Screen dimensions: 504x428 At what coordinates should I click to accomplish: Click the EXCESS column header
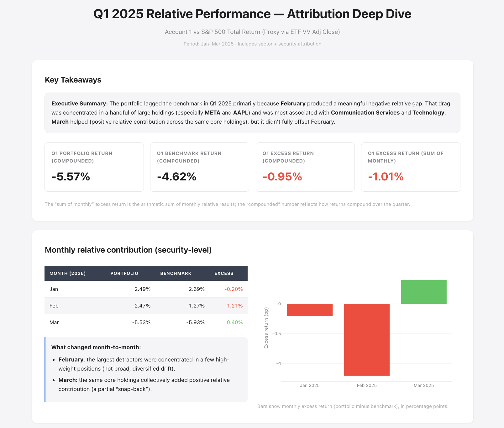pos(224,273)
